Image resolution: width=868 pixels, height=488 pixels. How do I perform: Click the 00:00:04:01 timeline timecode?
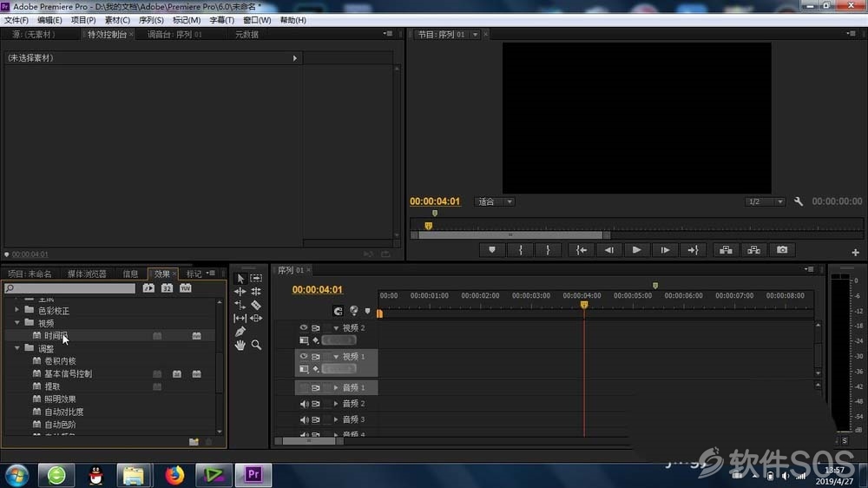click(317, 290)
